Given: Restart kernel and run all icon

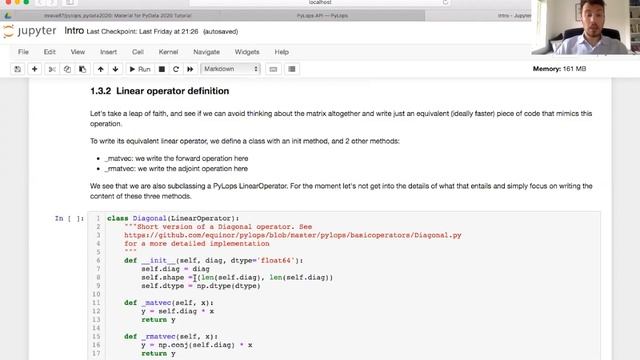Looking at the screenshot, I should [190, 69].
